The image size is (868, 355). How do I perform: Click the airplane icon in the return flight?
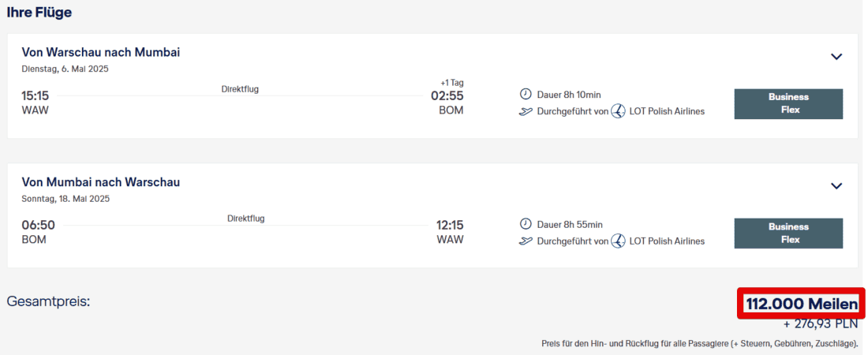pos(526,241)
